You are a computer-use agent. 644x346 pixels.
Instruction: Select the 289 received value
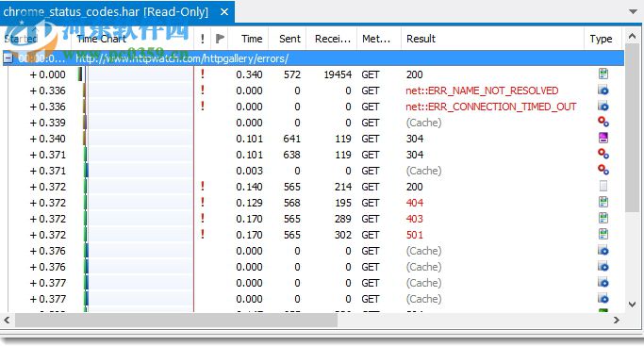pyautogui.click(x=343, y=219)
